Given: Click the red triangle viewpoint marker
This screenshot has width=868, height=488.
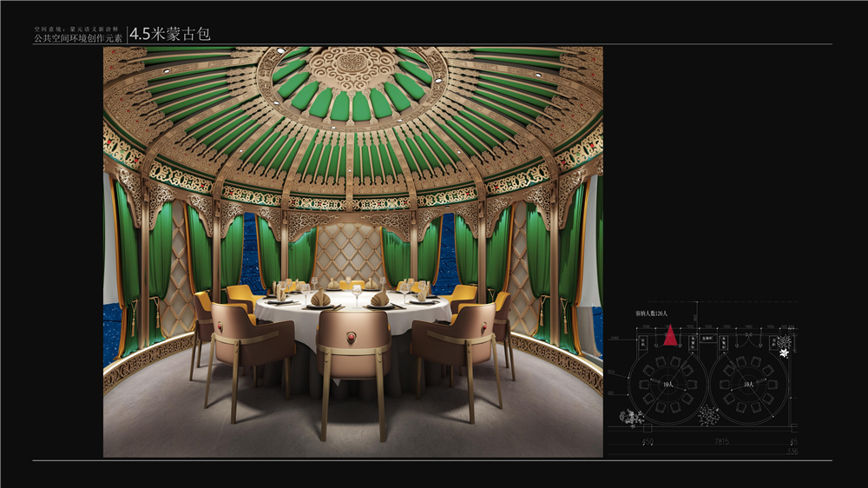Looking at the screenshot, I should click(x=670, y=335).
